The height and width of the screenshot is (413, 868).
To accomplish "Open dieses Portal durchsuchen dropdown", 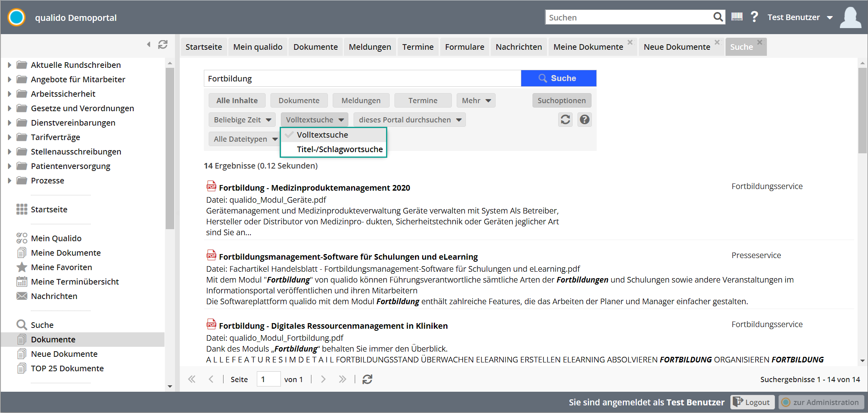I will point(410,120).
